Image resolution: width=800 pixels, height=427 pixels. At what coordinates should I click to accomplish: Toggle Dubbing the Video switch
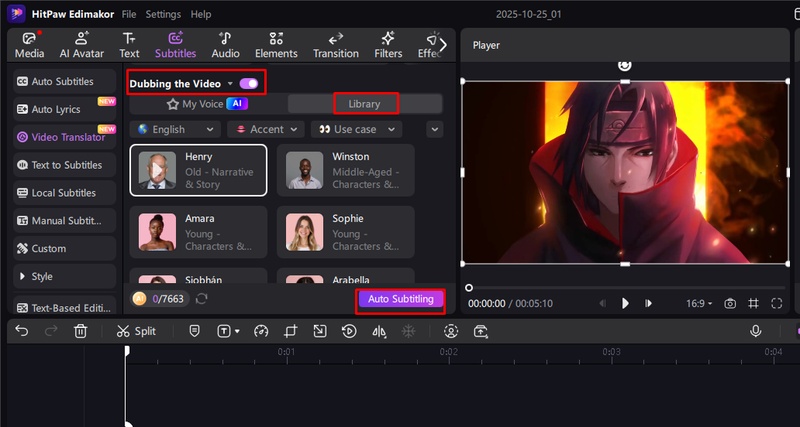249,84
